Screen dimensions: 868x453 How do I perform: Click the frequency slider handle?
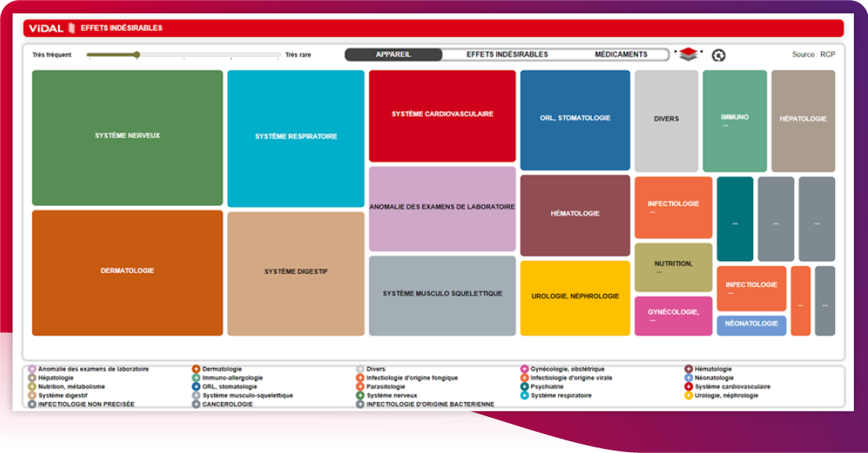(137, 55)
